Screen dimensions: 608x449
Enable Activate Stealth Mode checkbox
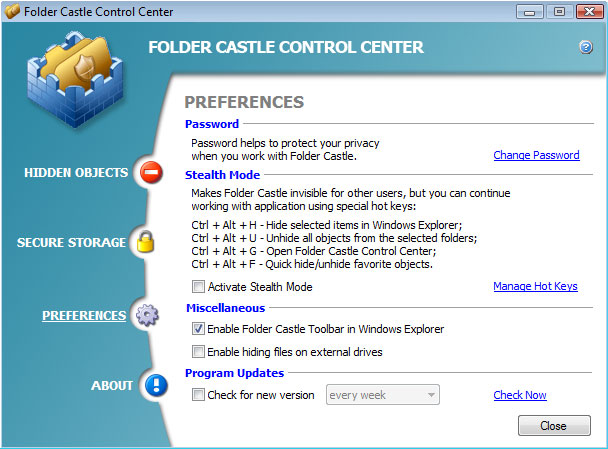tap(198, 287)
